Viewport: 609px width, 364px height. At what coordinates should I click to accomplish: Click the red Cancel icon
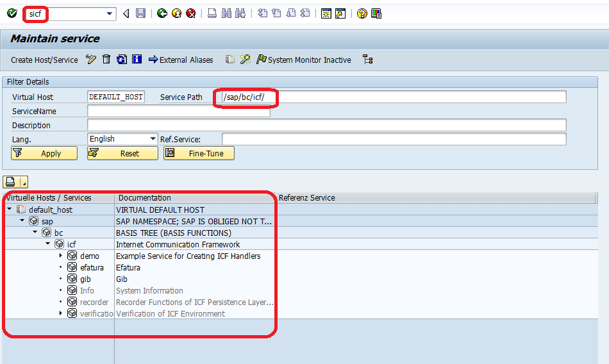pos(190,13)
